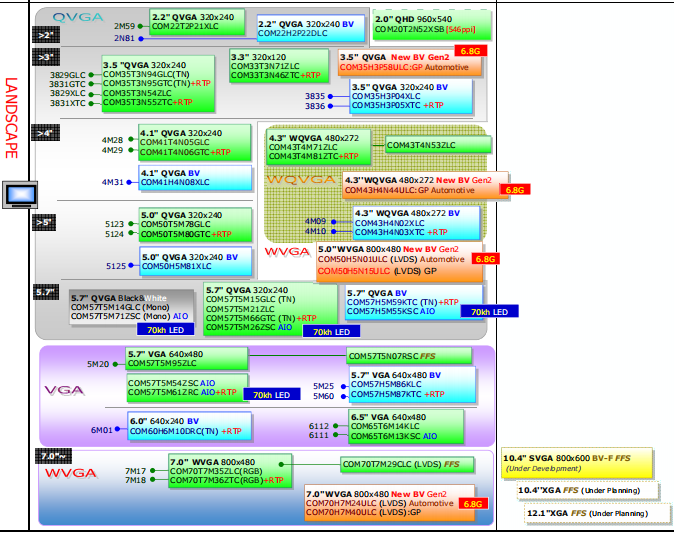674x534 pixels.
Task: Click COM60H6M10DRC(TN) +RTP part number
Action: pyautogui.click(x=186, y=431)
